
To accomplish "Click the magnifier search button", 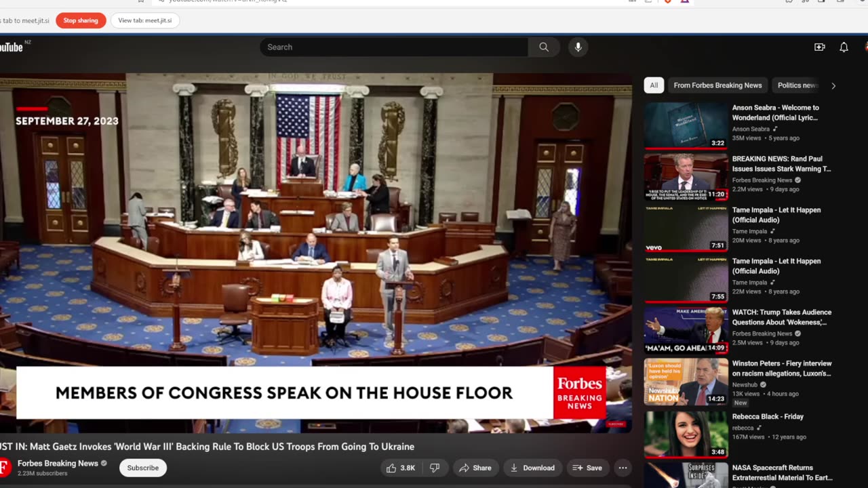I will point(544,47).
